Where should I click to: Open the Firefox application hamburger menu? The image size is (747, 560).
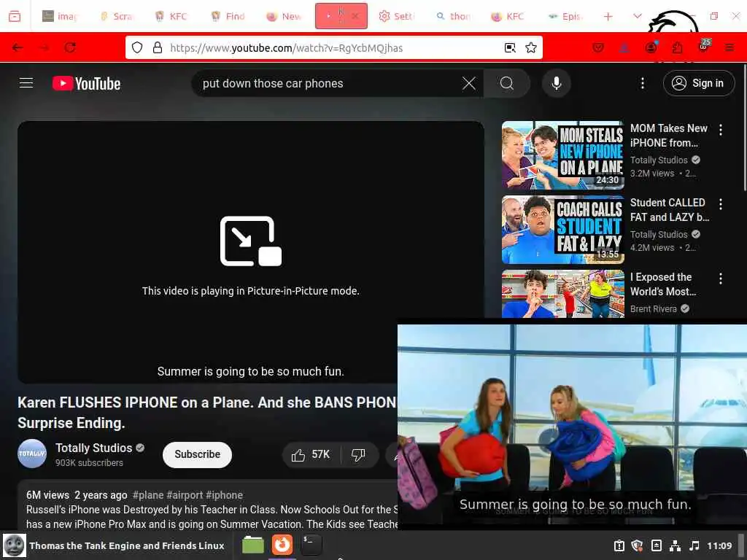pyautogui.click(x=729, y=47)
